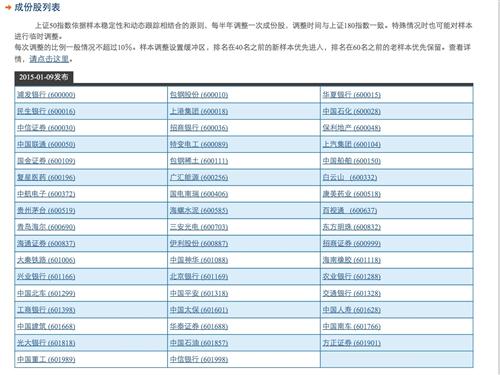Open 国电南瑞 (600406) stock link

[199, 194]
